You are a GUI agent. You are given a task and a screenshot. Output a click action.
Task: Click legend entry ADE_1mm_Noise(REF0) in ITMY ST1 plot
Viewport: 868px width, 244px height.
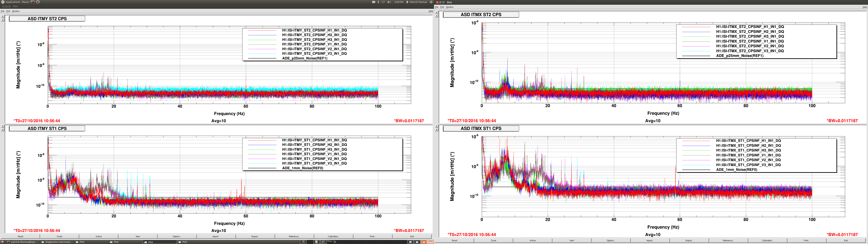(x=303, y=168)
